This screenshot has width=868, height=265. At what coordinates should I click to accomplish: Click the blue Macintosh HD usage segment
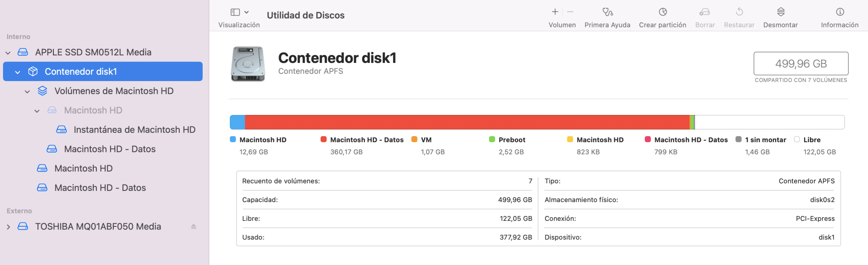237,122
